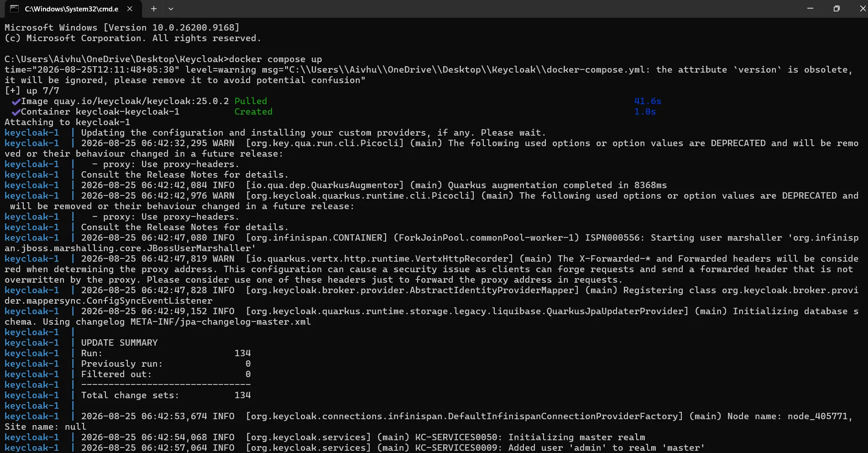Click the 'Please wait.' text
This screenshot has height=453, width=868.
tap(513, 132)
